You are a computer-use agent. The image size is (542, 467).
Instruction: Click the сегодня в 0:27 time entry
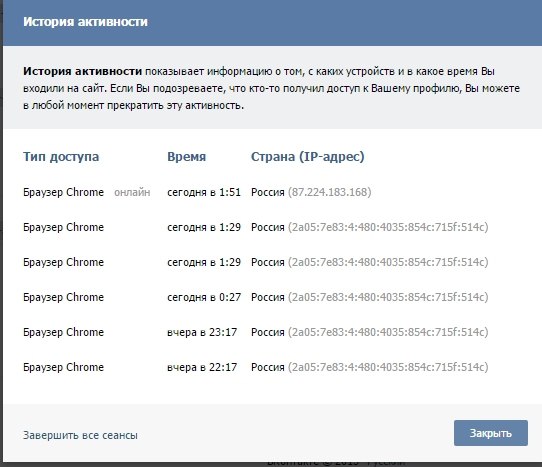204,297
